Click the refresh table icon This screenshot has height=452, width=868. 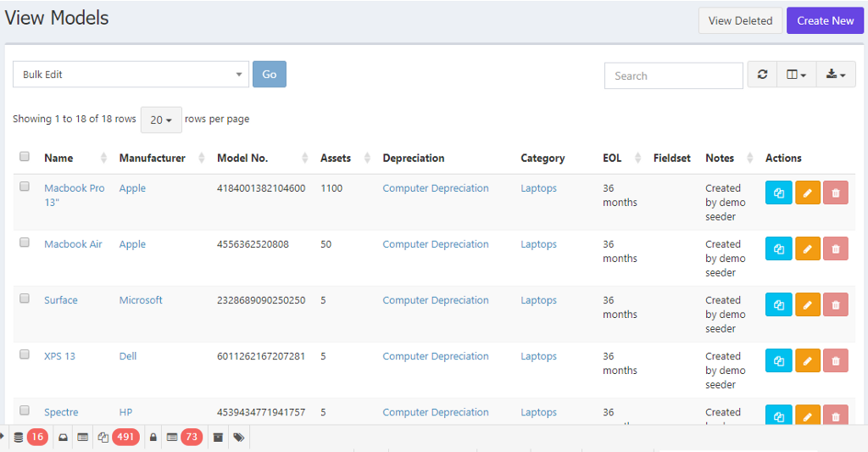[762, 75]
